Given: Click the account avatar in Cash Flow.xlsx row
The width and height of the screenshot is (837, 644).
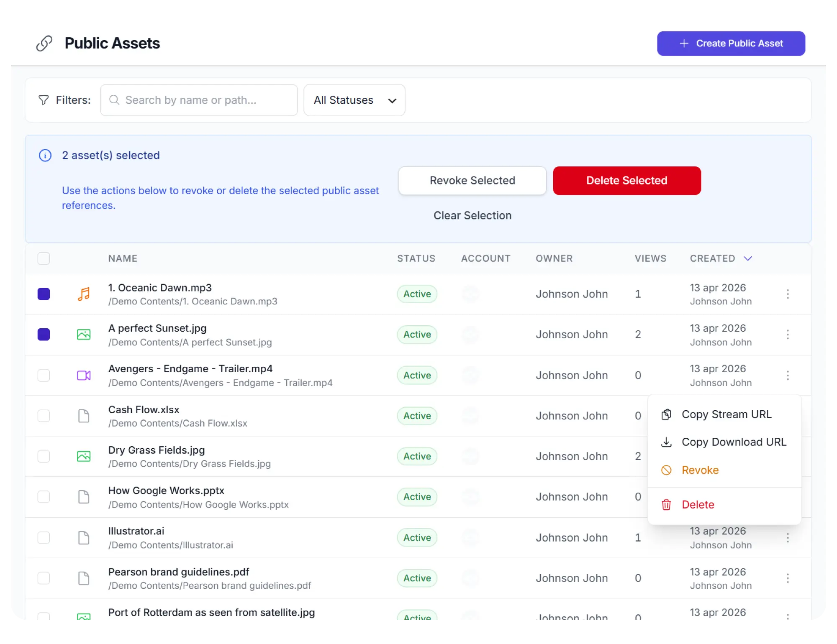Looking at the screenshot, I should coord(471,416).
